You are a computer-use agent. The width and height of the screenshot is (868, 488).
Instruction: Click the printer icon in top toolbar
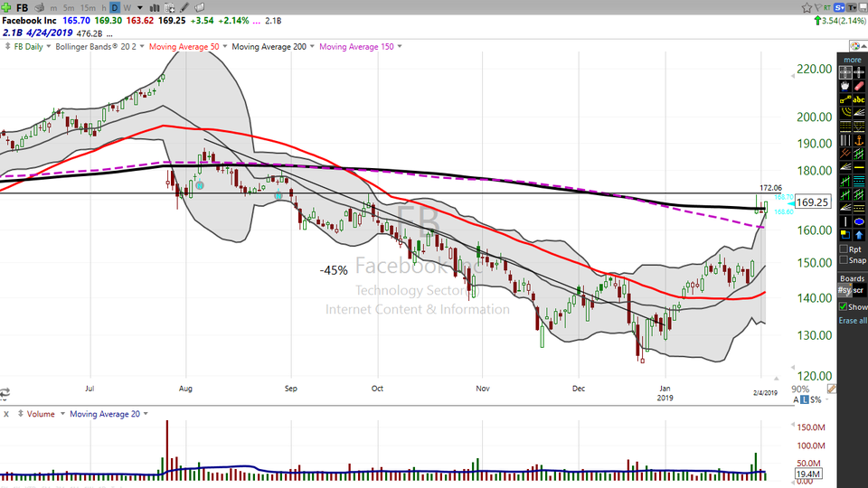(39, 8)
